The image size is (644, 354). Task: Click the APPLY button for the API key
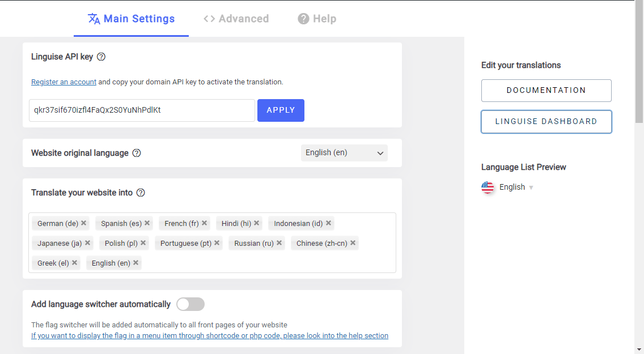pos(281,110)
